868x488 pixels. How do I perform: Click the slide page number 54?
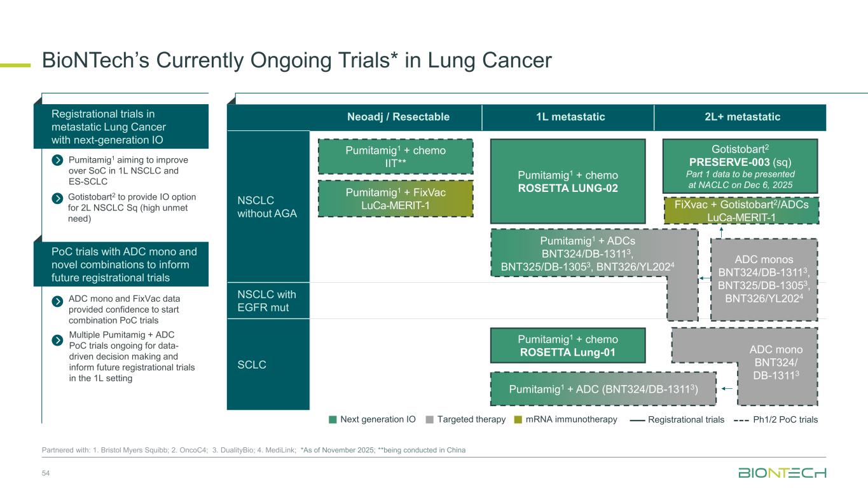pos(45,474)
